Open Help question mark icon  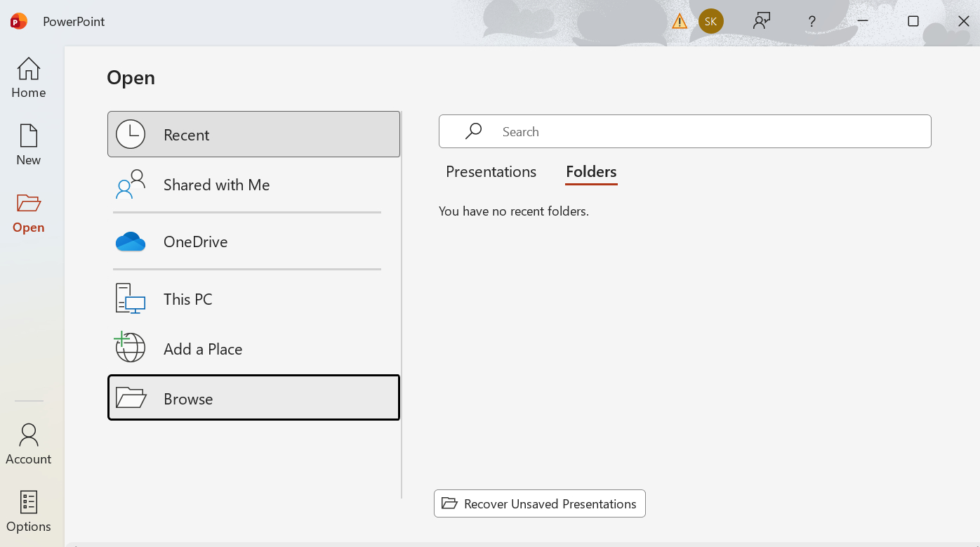click(812, 22)
